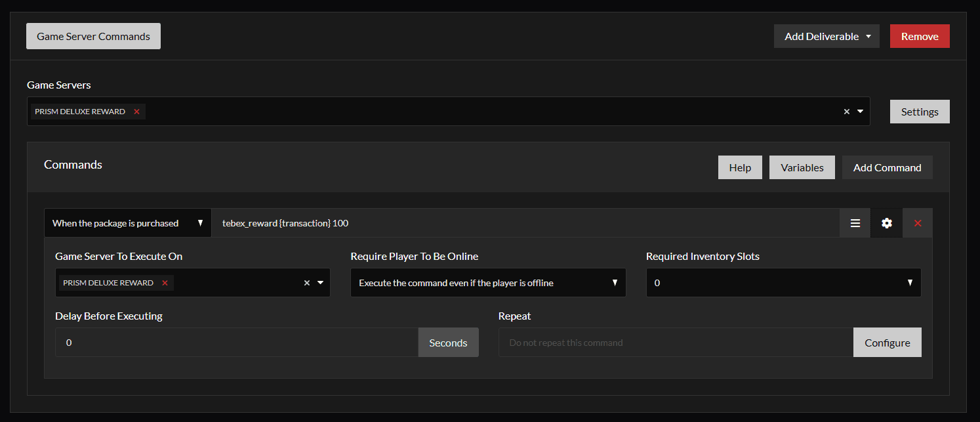Remove PRISM DELUXE REWARD tag in Execute On field
Image resolution: width=980 pixels, height=422 pixels.
pyautogui.click(x=165, y=283)
